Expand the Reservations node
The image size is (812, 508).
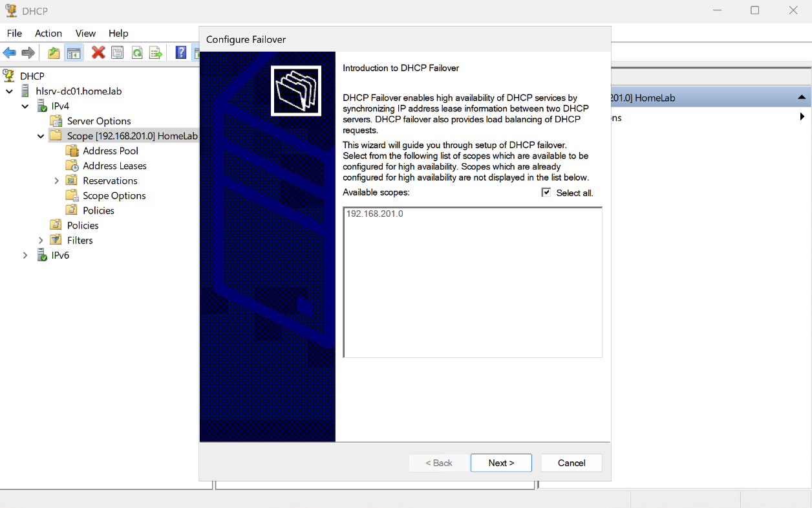57,181
